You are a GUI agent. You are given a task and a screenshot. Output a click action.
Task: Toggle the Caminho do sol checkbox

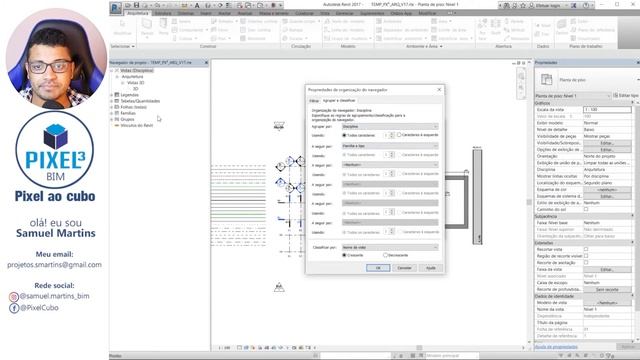(586, 209)
